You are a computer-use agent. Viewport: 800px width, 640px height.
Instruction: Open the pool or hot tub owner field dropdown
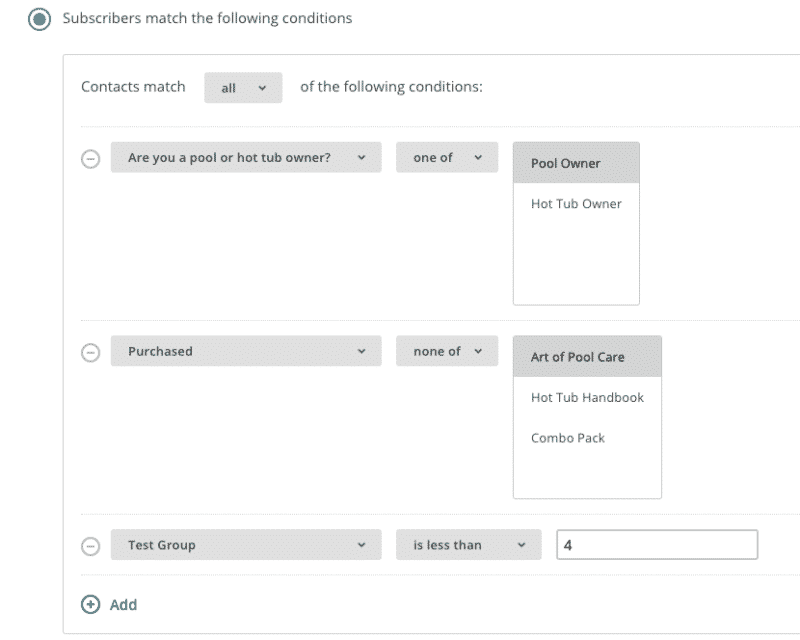tap(247, 157)
